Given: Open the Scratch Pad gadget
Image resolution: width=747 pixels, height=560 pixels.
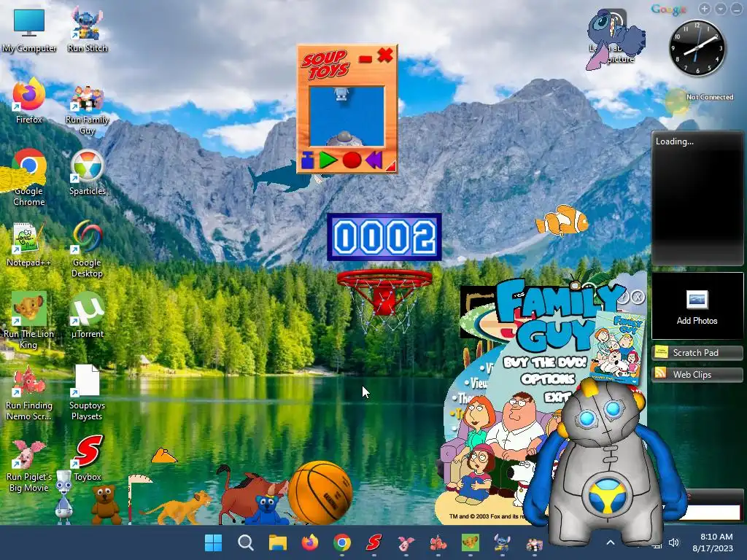Looking at the screenshot, I should click(697, 352).
